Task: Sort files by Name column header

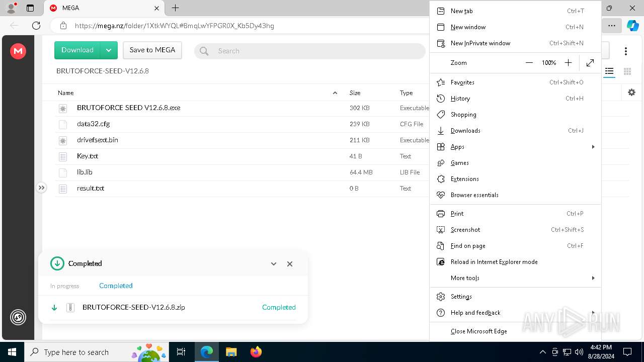Action: pos(66,93)
